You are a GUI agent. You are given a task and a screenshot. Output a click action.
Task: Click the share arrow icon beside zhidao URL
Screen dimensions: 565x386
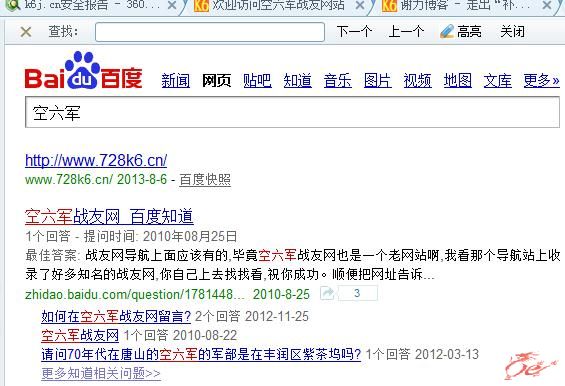pyautogui.click(x=327, y=293)
